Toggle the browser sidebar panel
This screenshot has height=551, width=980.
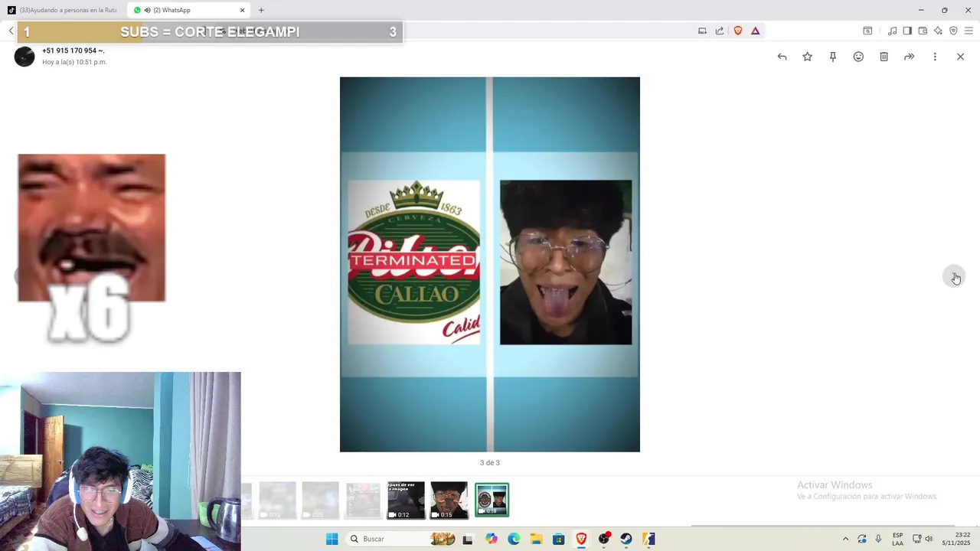click(x=907, y=31)
